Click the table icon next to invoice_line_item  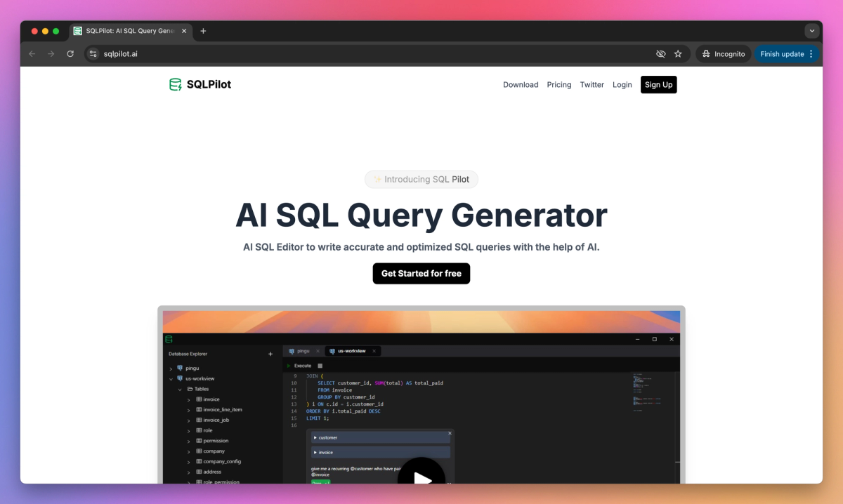(x=198, y=409)
